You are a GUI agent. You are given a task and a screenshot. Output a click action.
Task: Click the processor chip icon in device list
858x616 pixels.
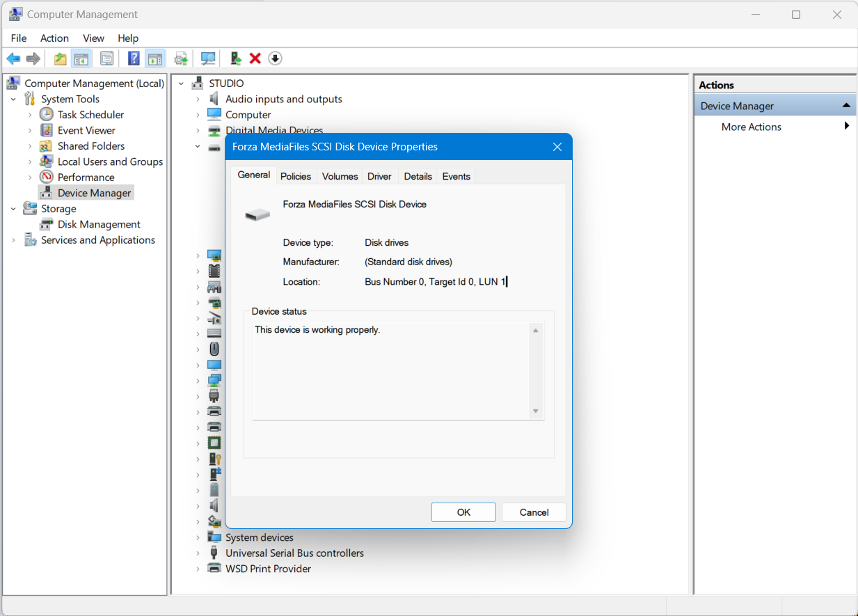pos(214,443)
